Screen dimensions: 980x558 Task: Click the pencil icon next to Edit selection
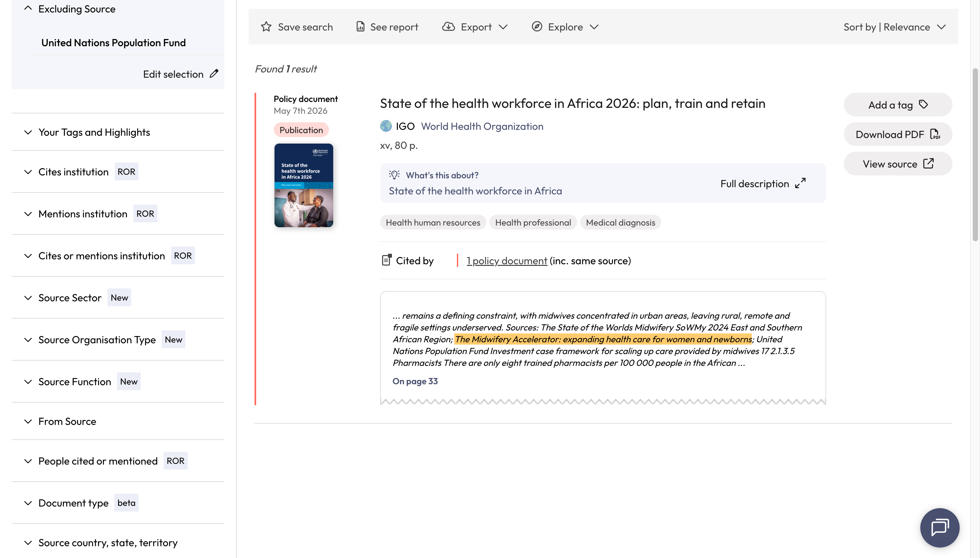214,73
